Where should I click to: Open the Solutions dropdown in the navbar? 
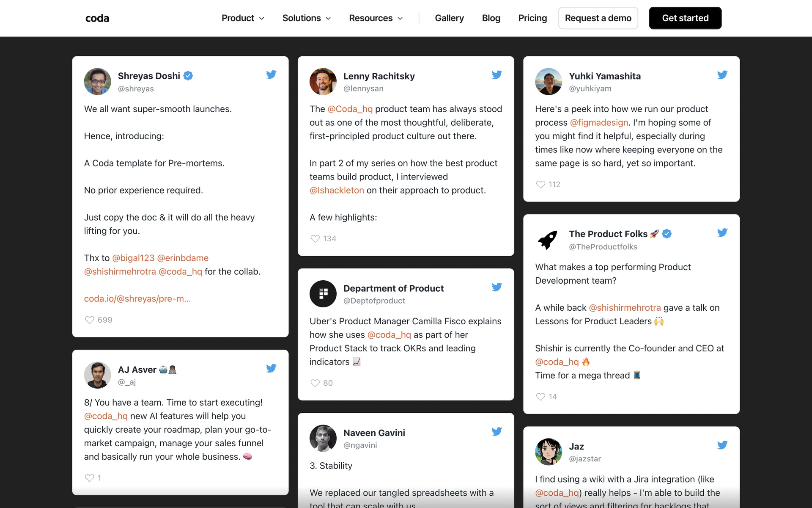coord(306,18)
